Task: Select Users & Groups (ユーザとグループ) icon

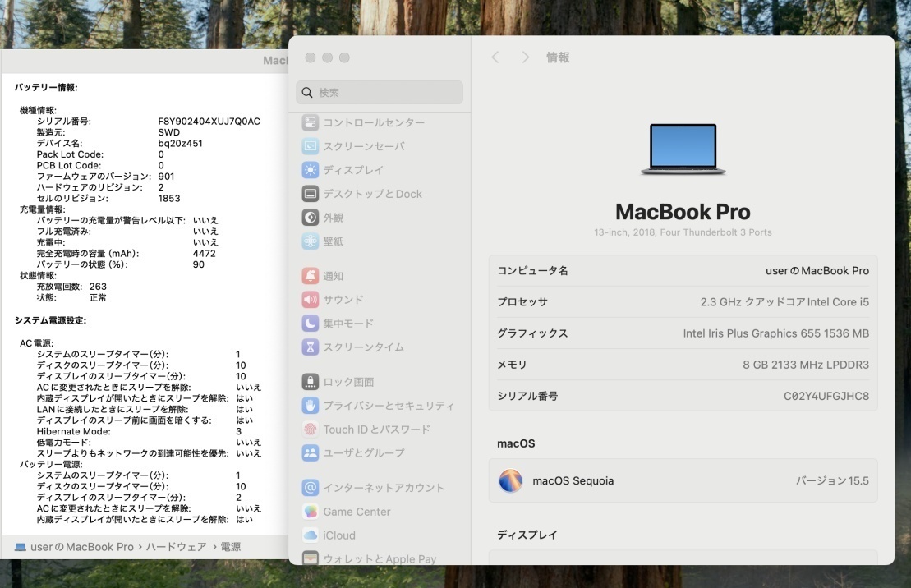Action: pos(311,453)
